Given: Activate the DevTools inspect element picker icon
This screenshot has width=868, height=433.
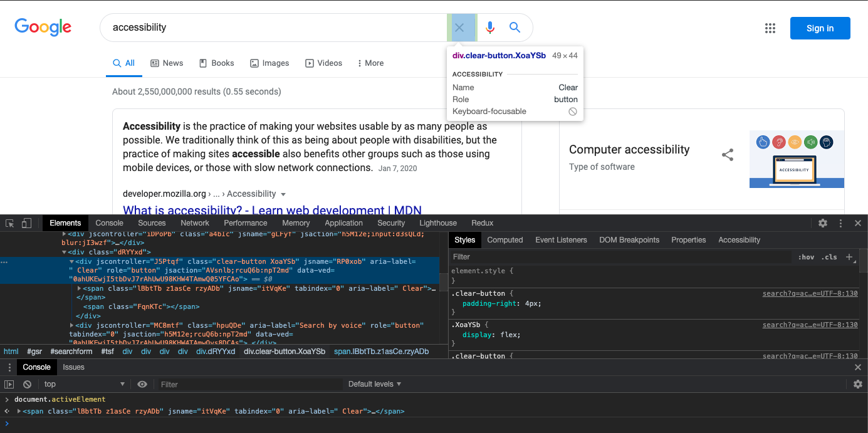Looking at the screenshot, I should [x=10, y=223].
